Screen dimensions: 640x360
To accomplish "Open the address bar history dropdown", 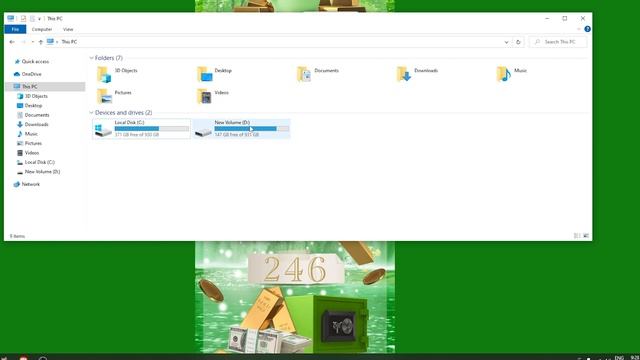I will 506,42.
